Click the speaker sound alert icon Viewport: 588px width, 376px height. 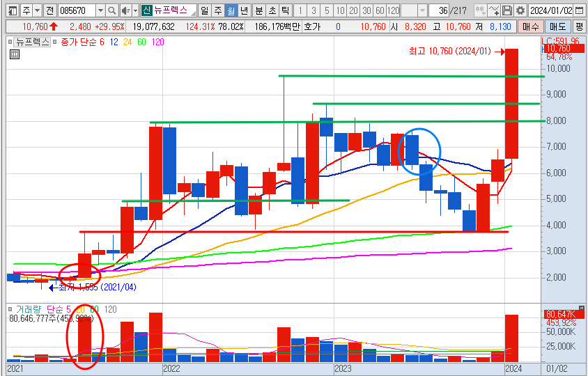pyautogui.click(x=126, y=10)
